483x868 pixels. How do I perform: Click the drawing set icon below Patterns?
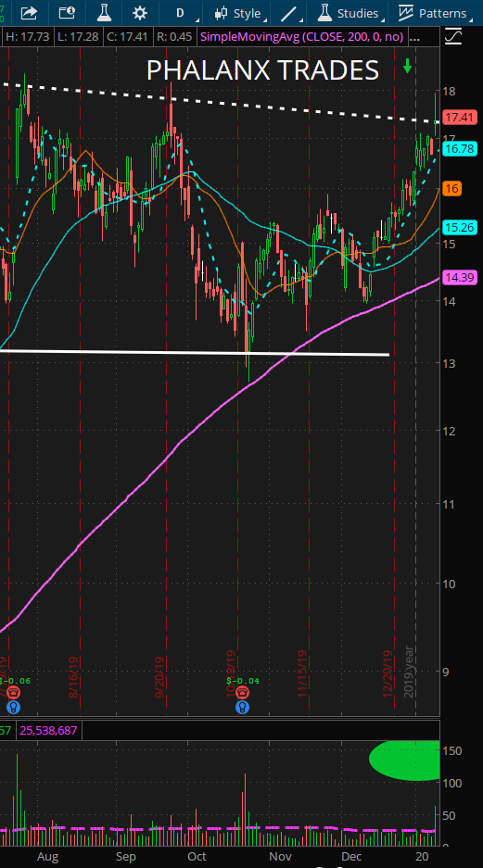coord(452,37)
